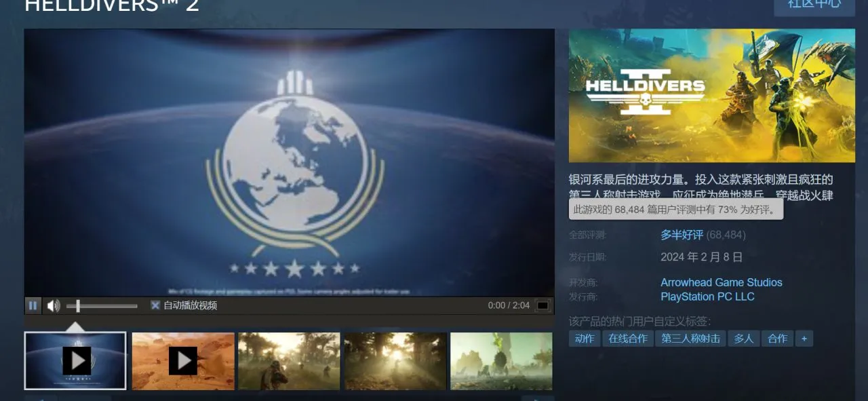868x401 pixels.
Task: Select the 合作 tag
Action: tap(778, 338)
